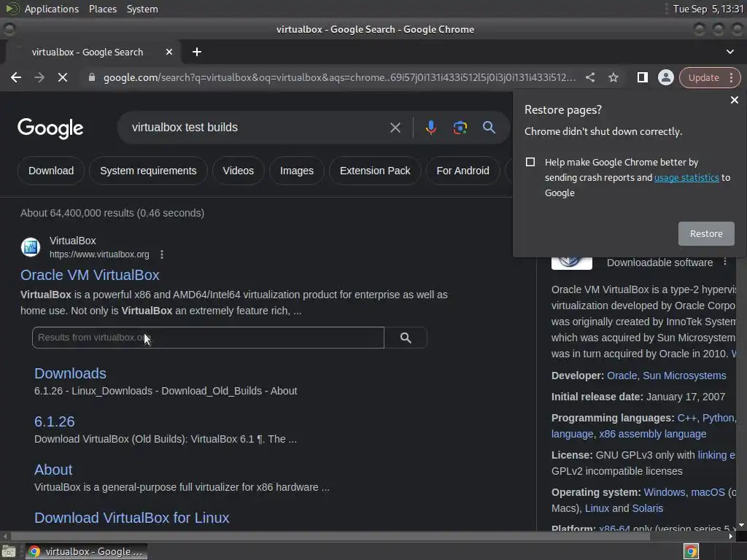The width and height of the screenshot is (747, 560).
Task: Select the For Android filter chip
Action: 462,171
